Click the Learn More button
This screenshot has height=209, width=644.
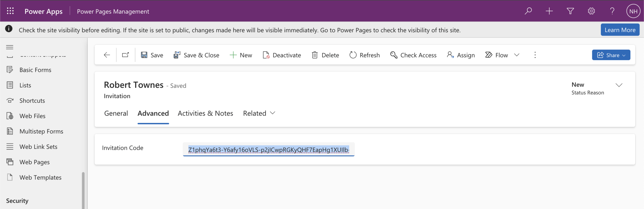click(x=620, y=30)
